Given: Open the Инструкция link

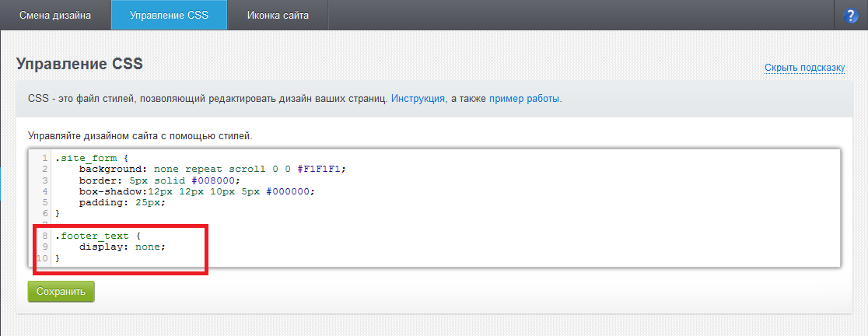Looking at the screenshot, I should [418, 99].
